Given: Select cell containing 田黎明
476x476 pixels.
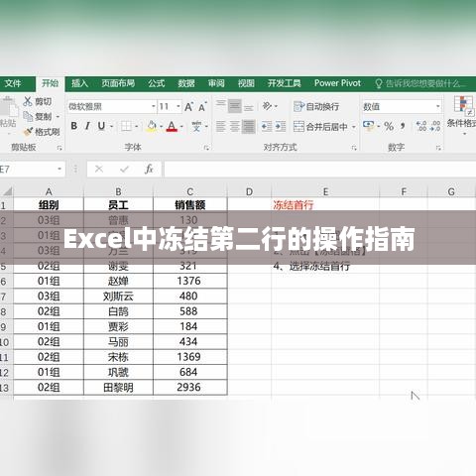Looking at the screenshot, I should (x=118, y=388).
